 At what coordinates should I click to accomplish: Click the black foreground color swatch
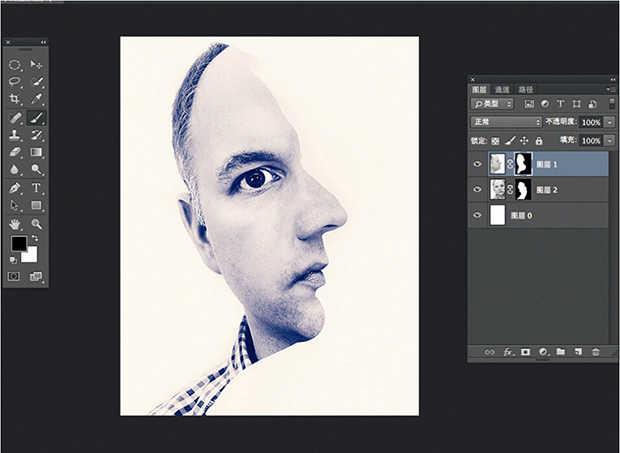pos(18,243)
